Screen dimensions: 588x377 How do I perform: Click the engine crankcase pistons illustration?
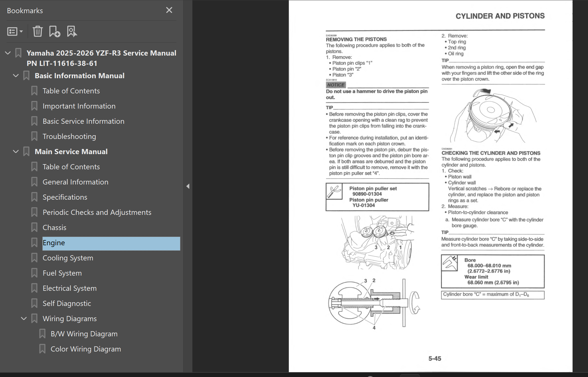pos(377,242)
